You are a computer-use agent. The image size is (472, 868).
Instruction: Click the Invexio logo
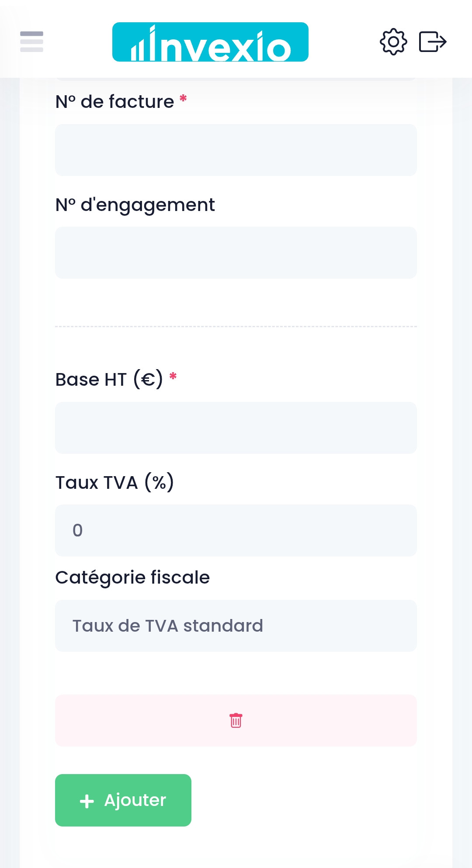(210, 41)
